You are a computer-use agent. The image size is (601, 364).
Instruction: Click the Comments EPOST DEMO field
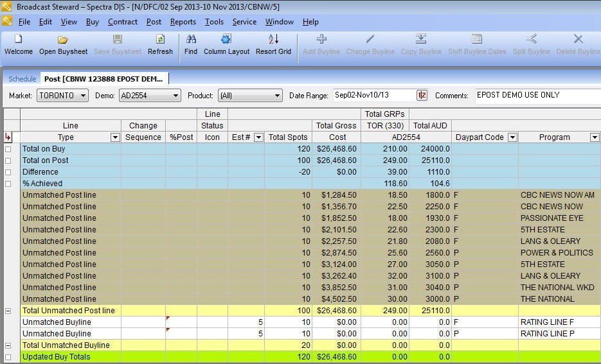coord(538,95)
